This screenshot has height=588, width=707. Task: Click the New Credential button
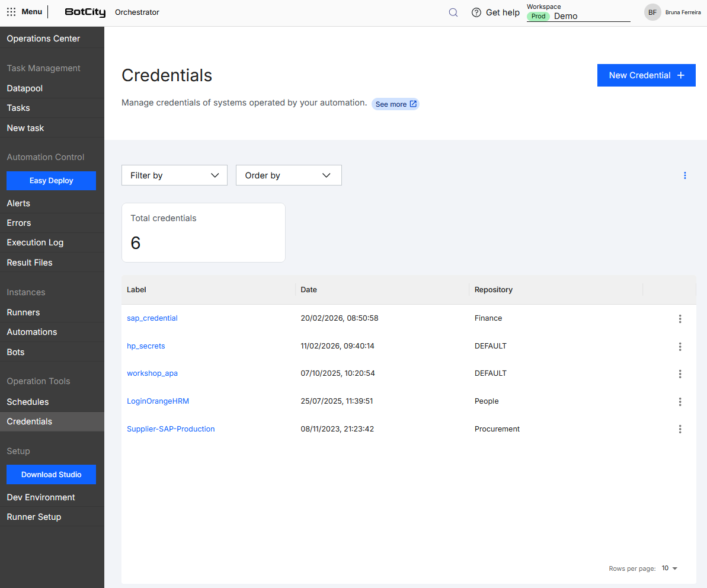tap(646, 75)
